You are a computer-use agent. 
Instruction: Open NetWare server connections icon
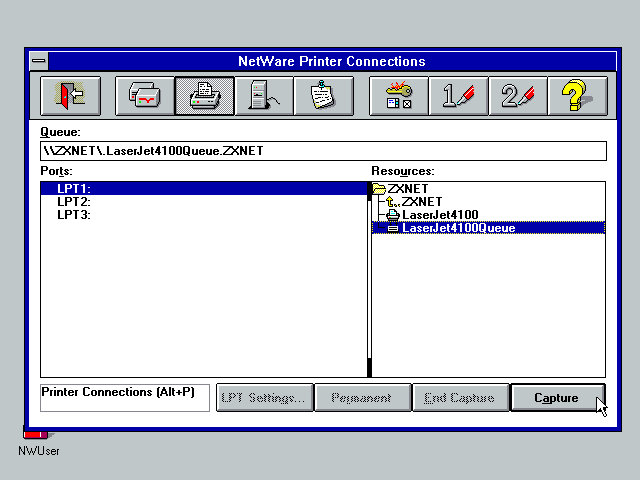tap(264, 96)
